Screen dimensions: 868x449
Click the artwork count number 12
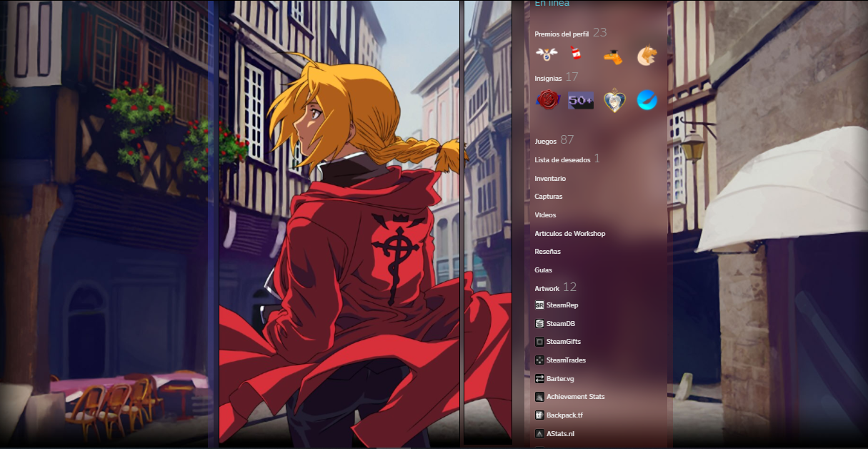(569, 287)
